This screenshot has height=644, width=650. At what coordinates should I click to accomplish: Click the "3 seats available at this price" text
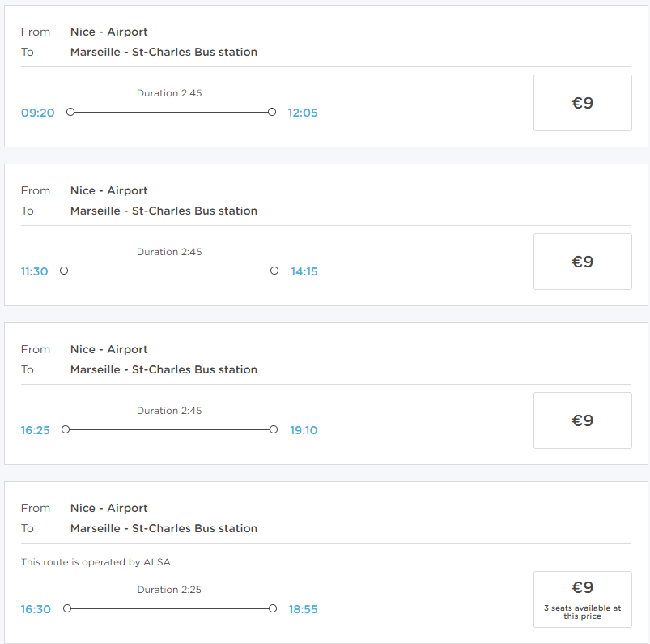tap(582, 612)
